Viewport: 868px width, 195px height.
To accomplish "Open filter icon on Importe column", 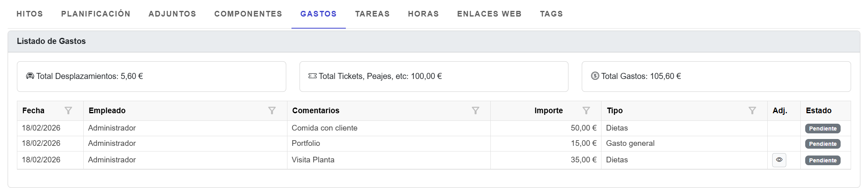I will (586, 110).
